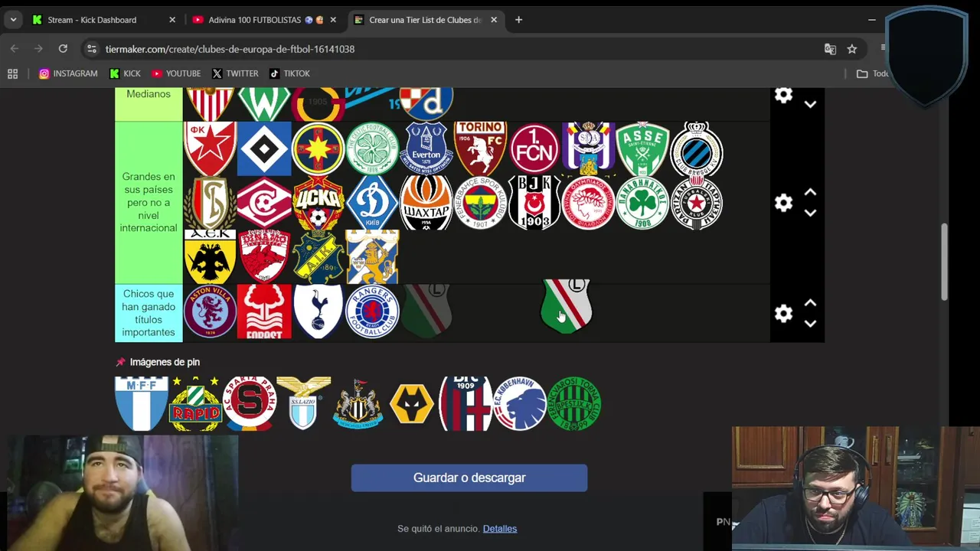980x551 pixels.
Task: Move Grandes en sus países tier down
Action: pos(810,213)
